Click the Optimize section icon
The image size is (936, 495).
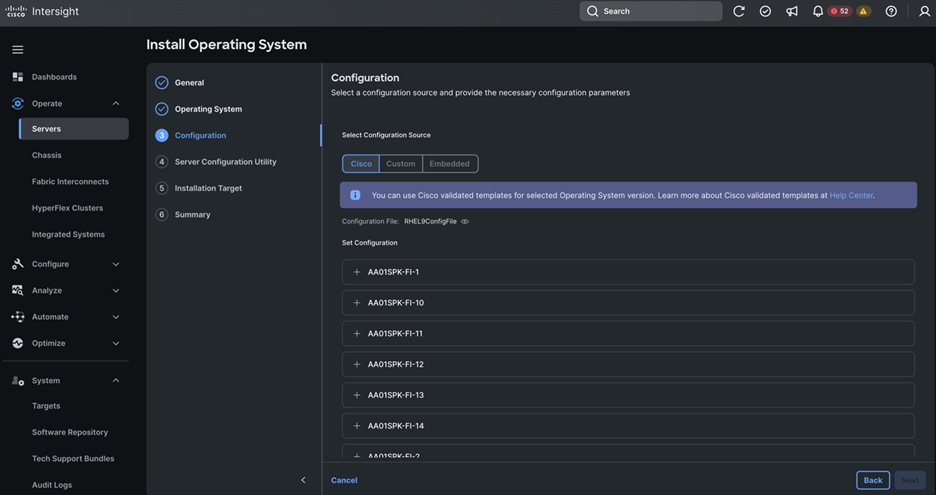click(18, 343)
